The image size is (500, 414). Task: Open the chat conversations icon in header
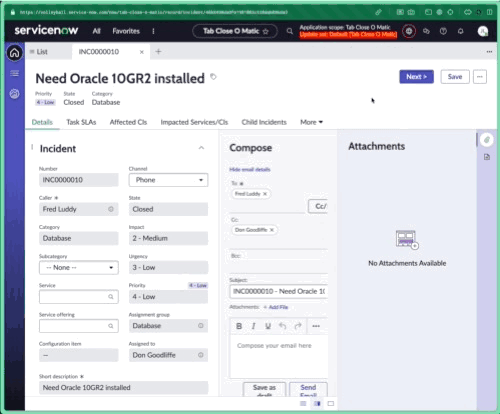pos(426,31)
